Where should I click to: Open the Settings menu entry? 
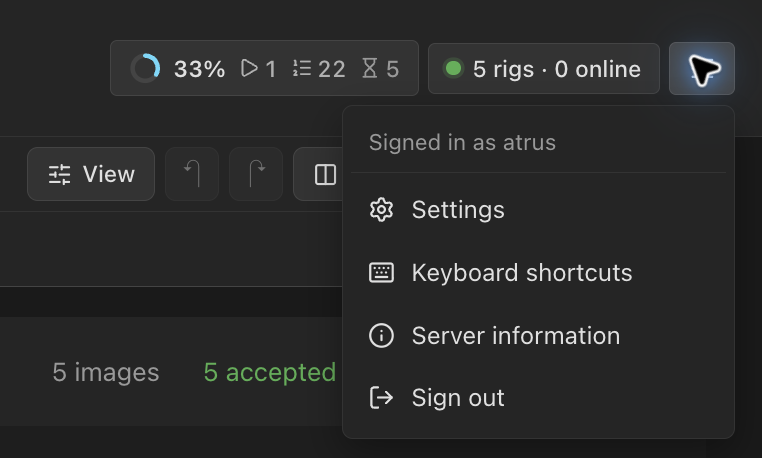[x=538, y=210]
